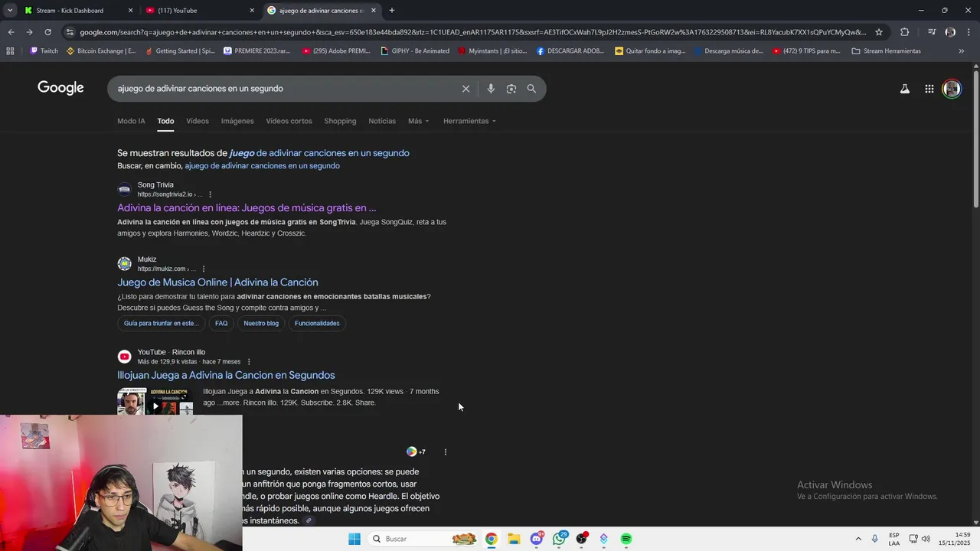Bookmark this page with star icon
Screen dimensions: 980x551
tap(879, 32)
